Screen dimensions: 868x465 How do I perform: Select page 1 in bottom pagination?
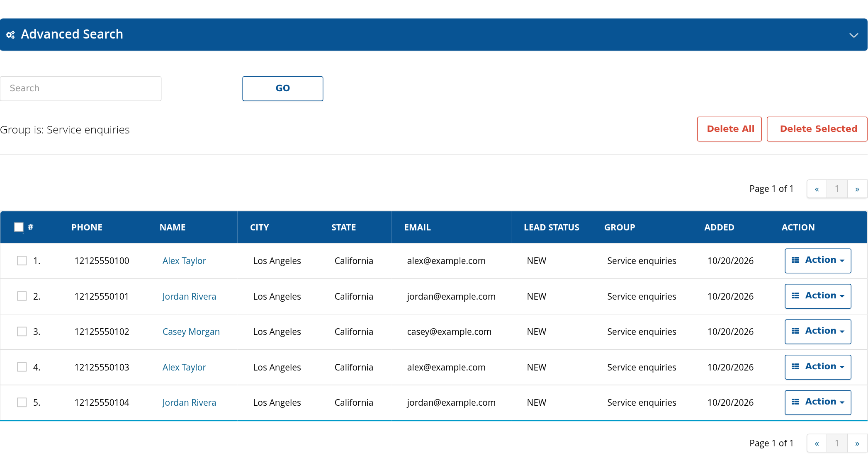(x=837, y=443)
